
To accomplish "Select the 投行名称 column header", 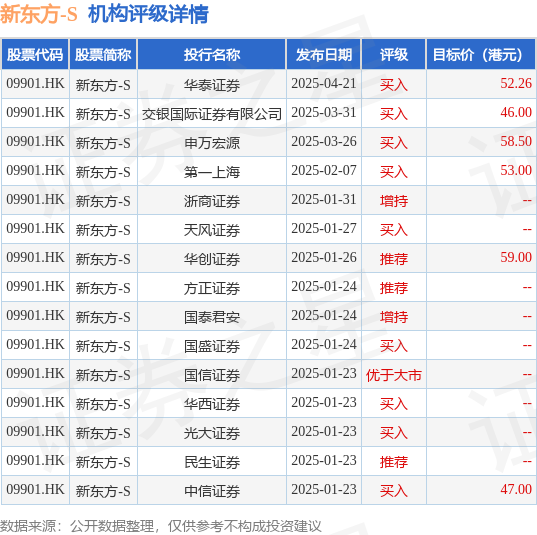I will coord(212,54).
